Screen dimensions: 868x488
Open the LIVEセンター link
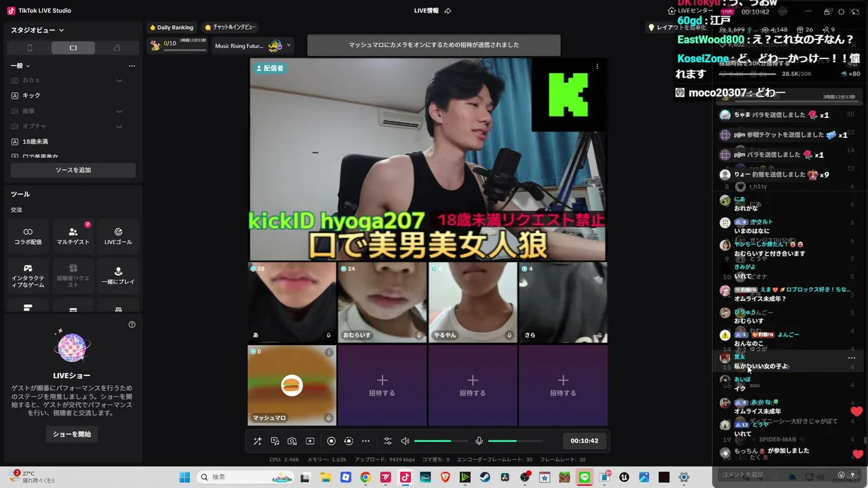pos(692,12)
